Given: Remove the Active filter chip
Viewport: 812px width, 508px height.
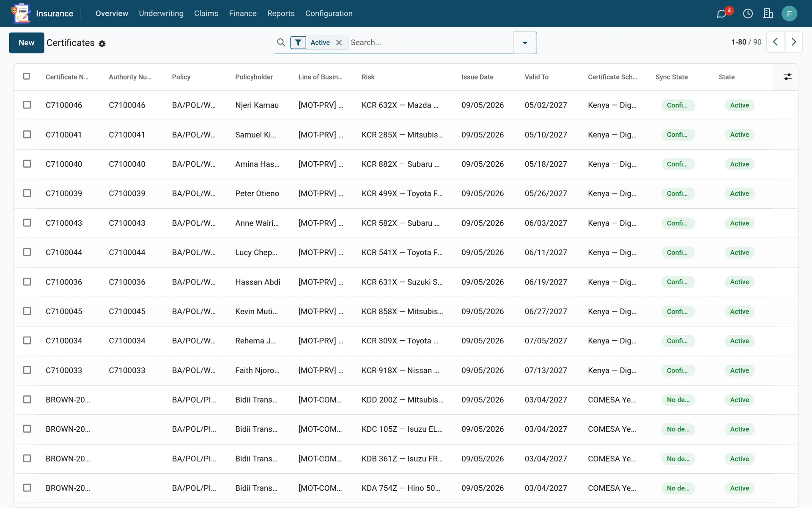Looking at the screenshot, I should click(x=339, y=42).
